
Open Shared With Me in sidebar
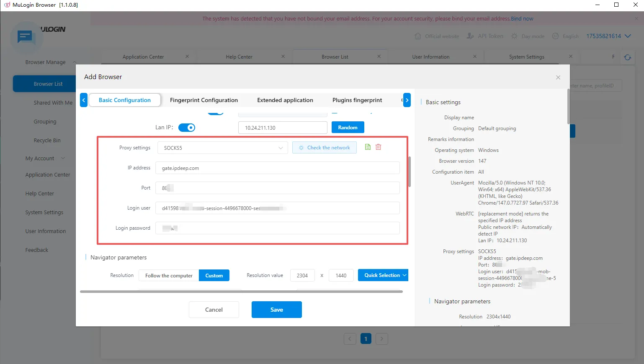(53, 103)
